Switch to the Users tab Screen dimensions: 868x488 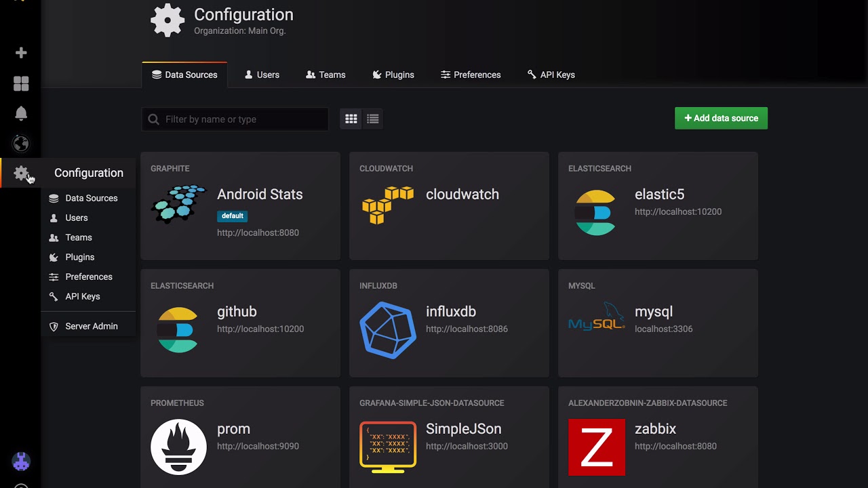262,75
